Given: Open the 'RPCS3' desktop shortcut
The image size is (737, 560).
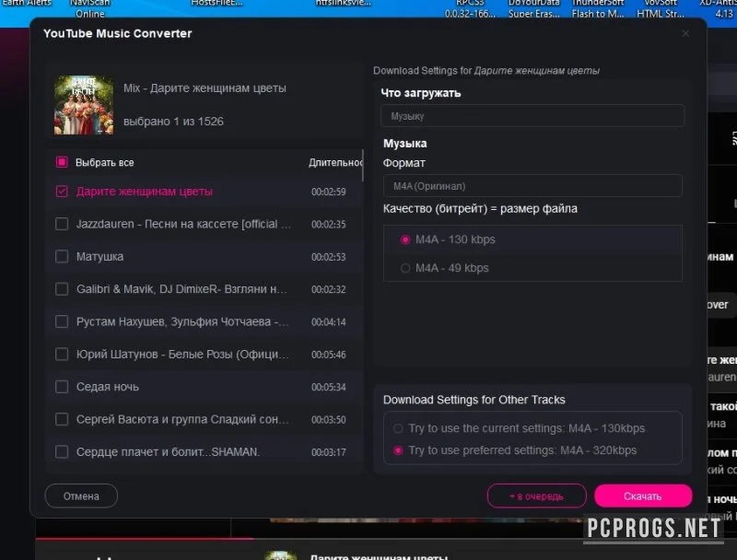Looking at the screenshot, I should (x=470, y=8).
